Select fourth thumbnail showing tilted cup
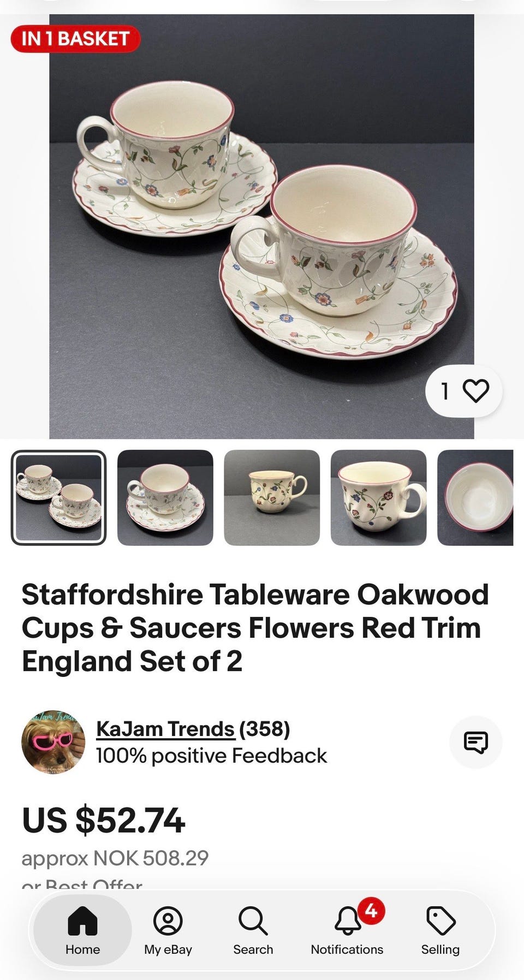Screen dimensions: 524x980 coord(379,497)
